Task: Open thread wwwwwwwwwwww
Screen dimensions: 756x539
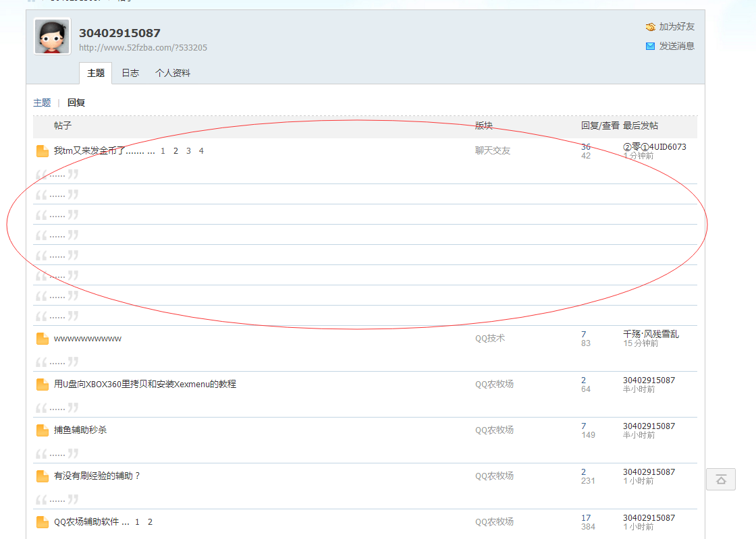Action: [x=88, y=339]
